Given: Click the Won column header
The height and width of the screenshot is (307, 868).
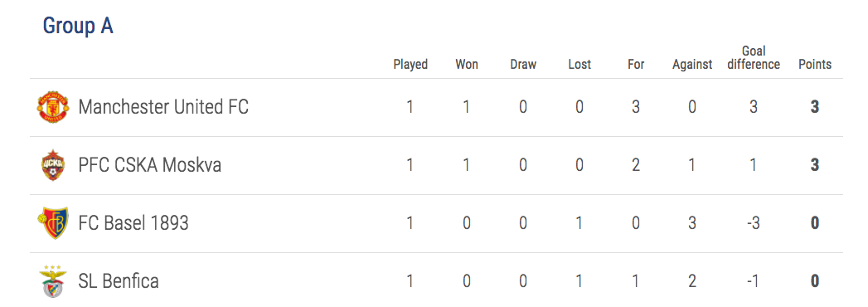Looking at the screenshot, I should click(467, 64).
